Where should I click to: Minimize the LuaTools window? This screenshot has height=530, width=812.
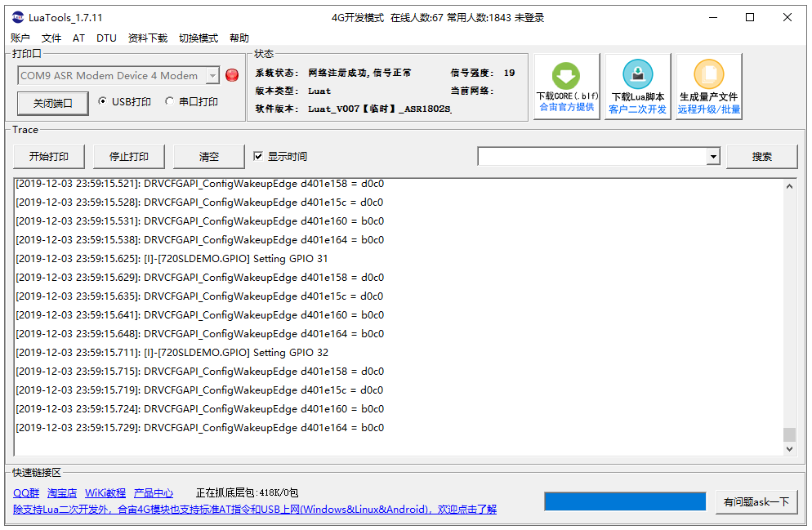[x=713, y=18]
